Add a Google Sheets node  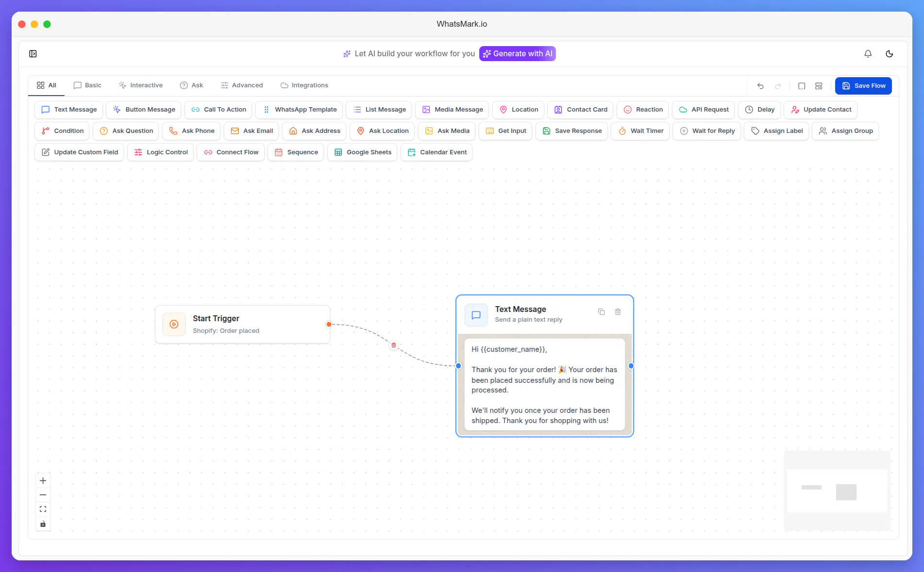coord(362,152)
